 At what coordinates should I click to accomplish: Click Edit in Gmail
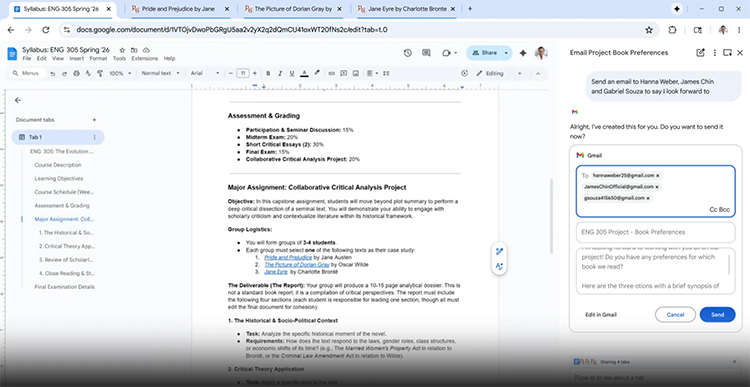(601, 315)
